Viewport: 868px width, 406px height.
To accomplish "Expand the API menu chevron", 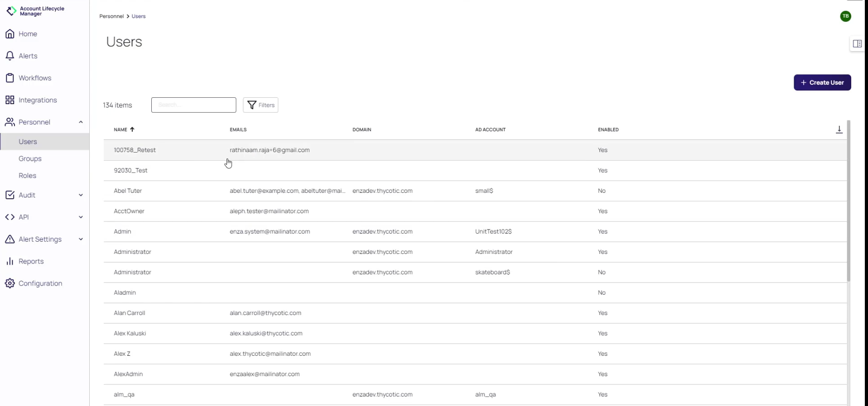I will (x=81, y=217).
